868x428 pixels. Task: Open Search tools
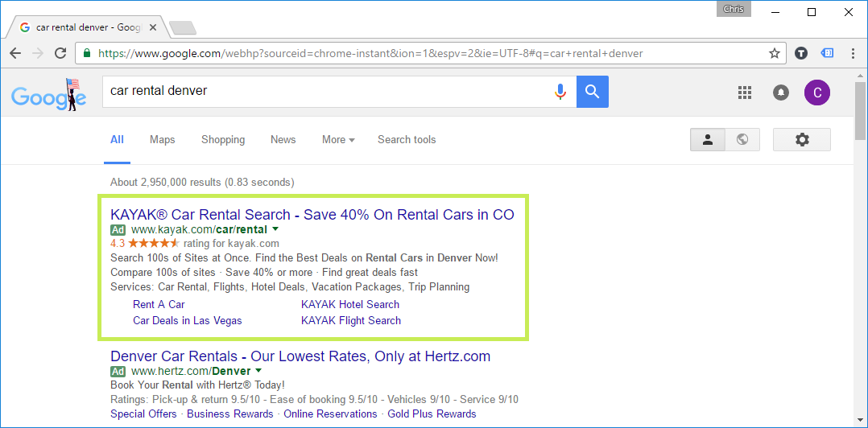(407, 140)
